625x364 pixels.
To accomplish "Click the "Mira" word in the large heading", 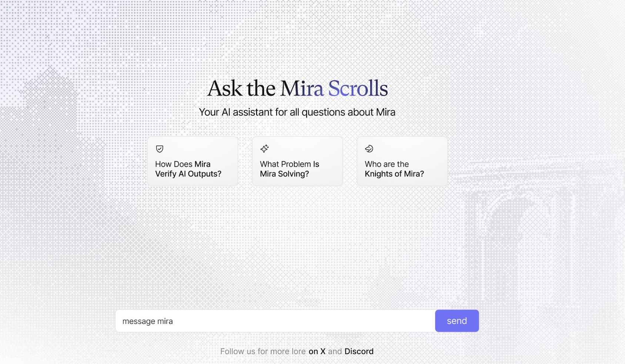I will [x=301, y=89].
